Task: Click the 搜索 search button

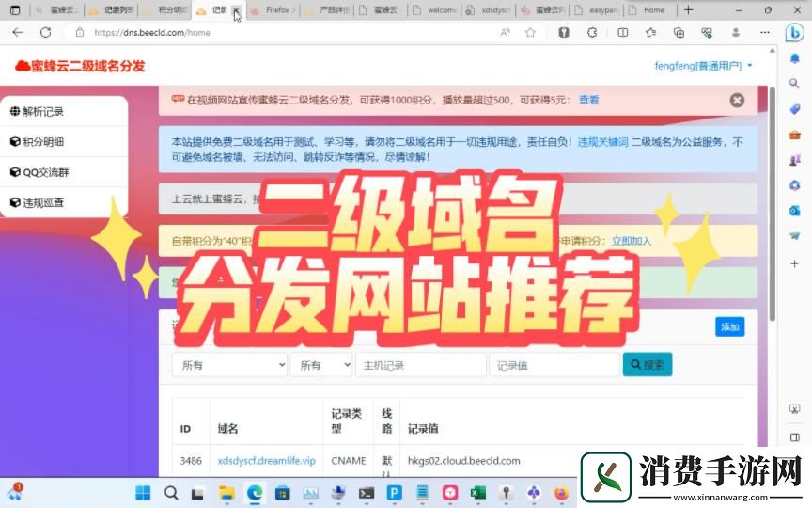Action: (x=648, y=365)
